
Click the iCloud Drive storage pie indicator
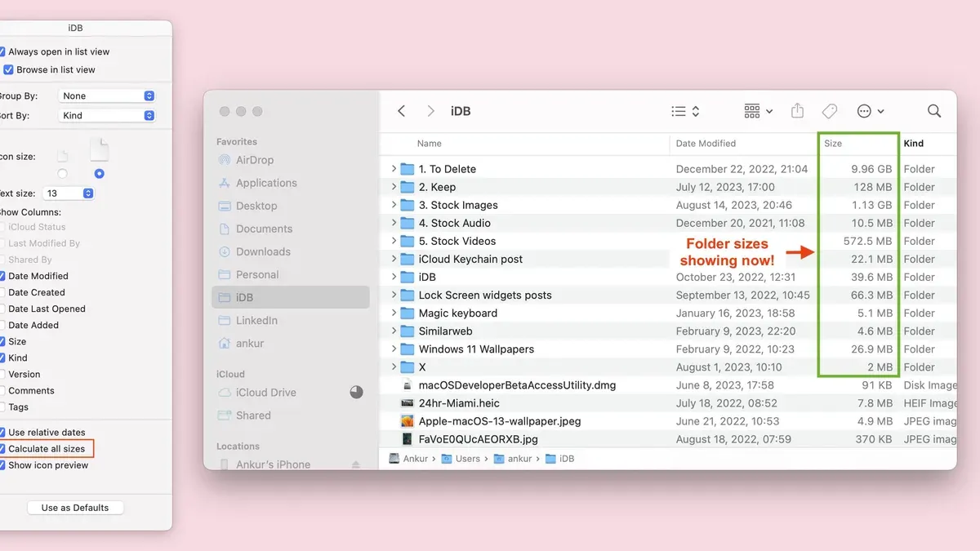point(356,392)
